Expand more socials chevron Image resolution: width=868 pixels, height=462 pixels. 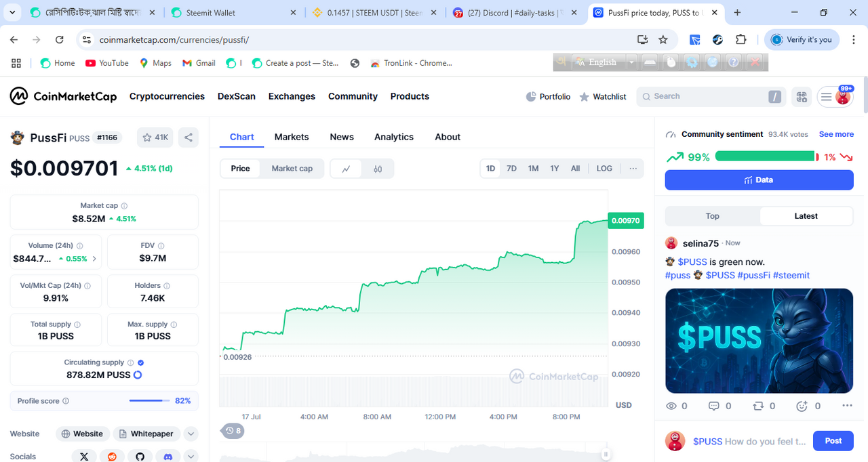coord(191,457)
